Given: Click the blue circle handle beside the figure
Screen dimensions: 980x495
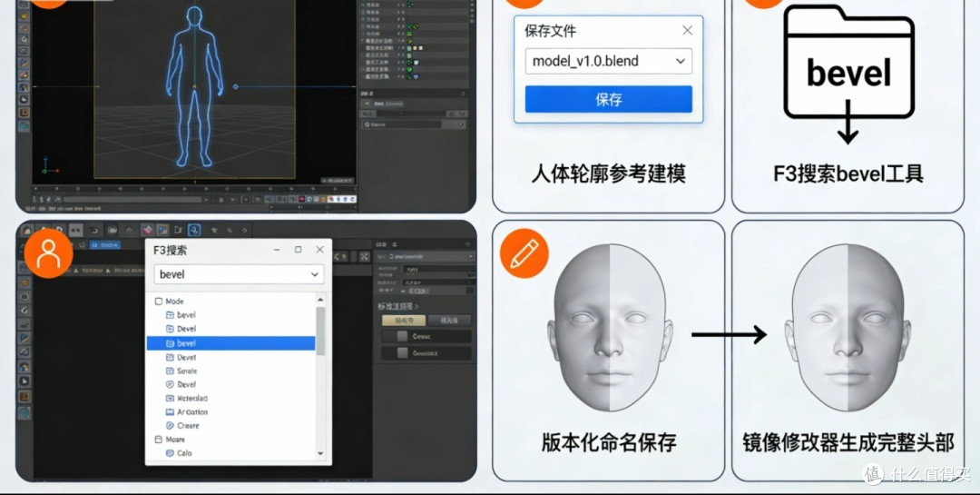Looking at the screenshot, I should pyautogui.click(x=236, y=86).
